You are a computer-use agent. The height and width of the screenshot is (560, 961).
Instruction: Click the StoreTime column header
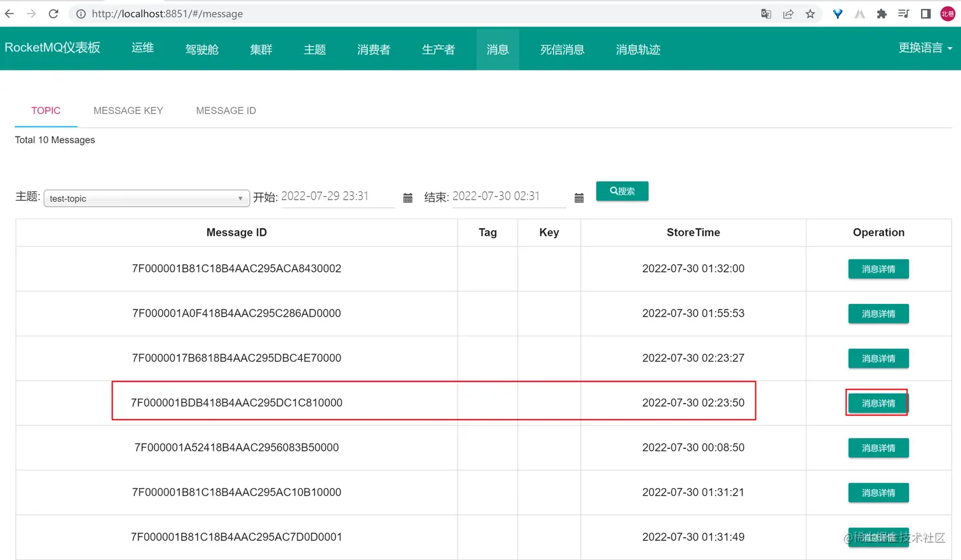693,233
